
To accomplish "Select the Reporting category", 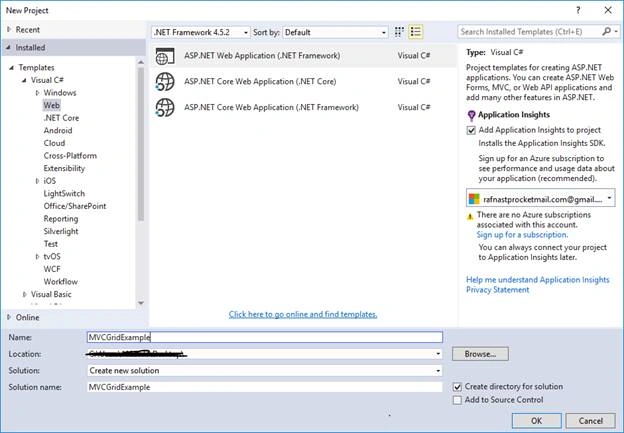I will [60, 219].
